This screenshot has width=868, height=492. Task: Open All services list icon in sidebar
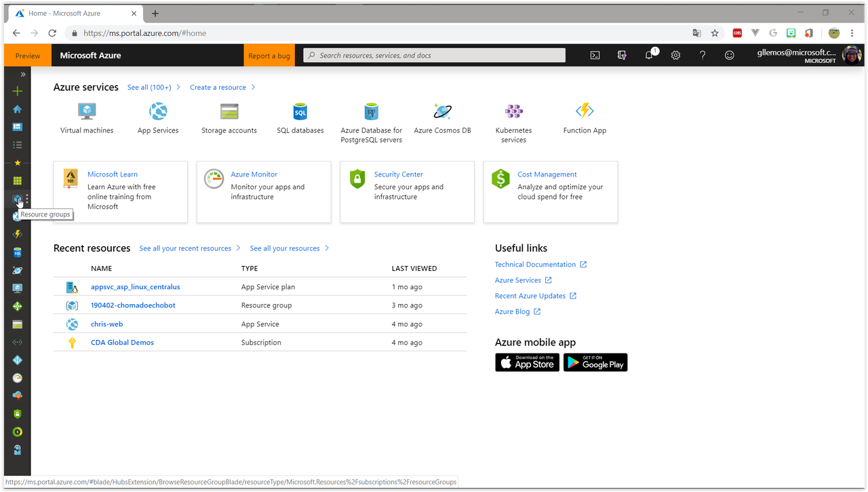(x=18, y=145)
